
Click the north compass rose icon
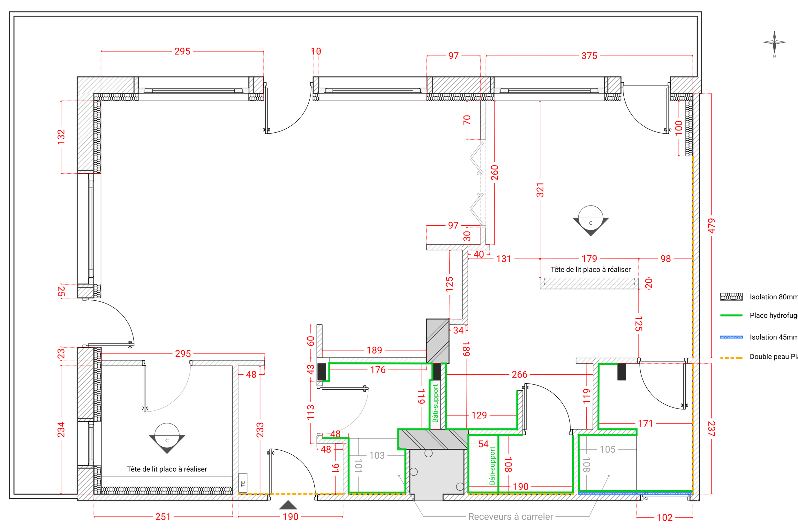[774, 42]
